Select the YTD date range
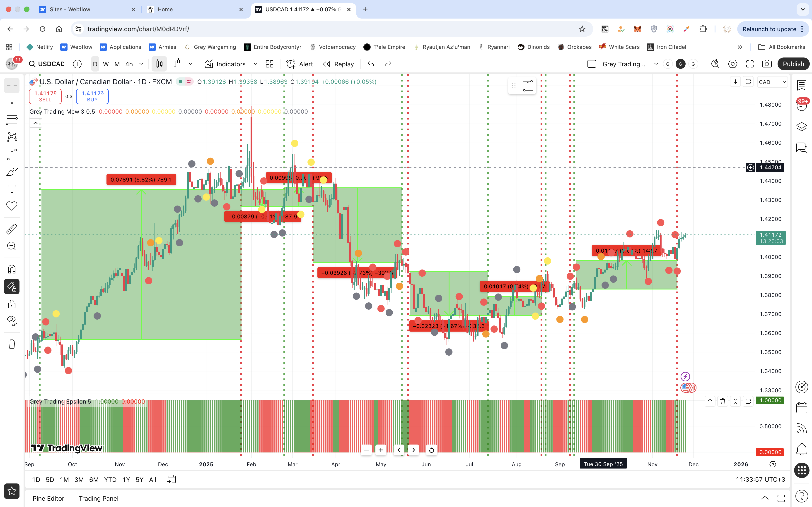 tap(110, 480)
